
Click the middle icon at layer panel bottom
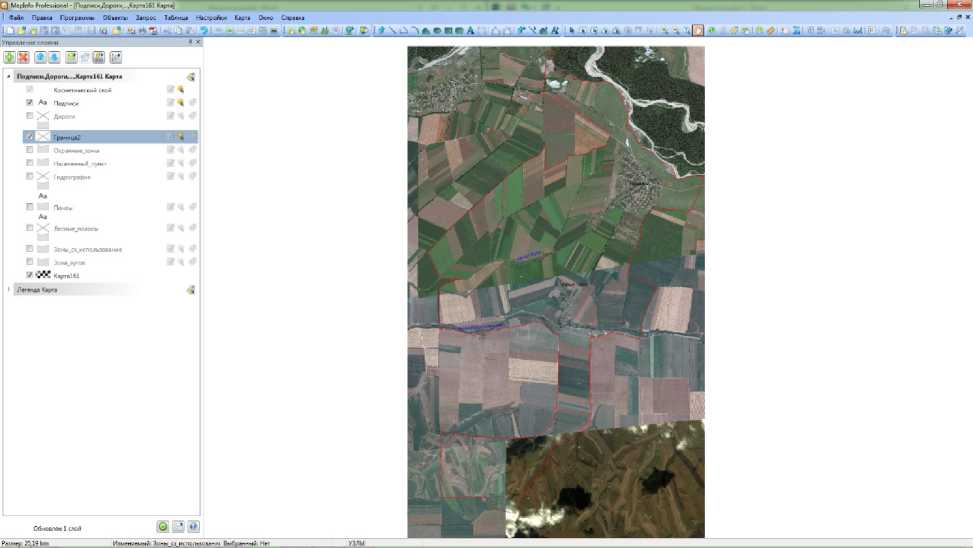(178, 526)
